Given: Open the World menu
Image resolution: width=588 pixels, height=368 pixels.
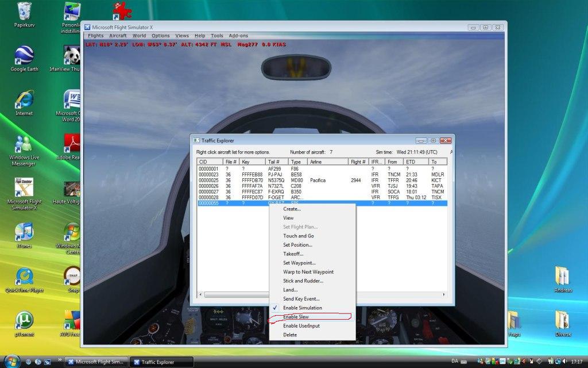Looking at the screenshot, I should pos(140,35).
